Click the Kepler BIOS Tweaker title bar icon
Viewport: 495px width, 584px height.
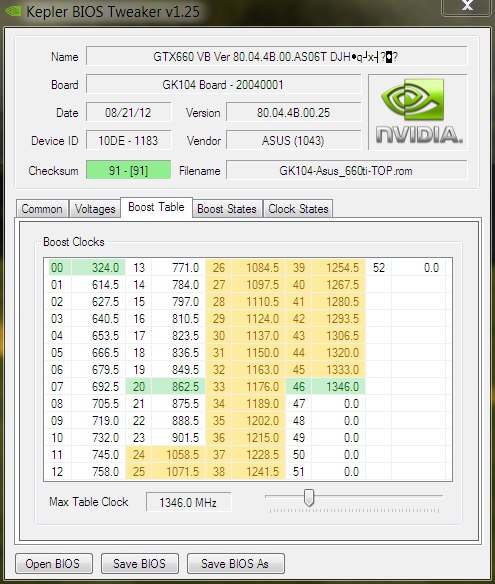coord(13,11)
